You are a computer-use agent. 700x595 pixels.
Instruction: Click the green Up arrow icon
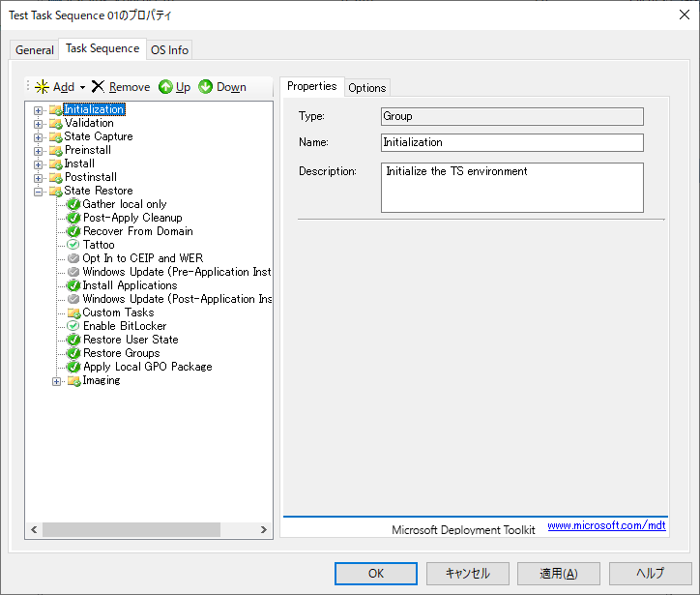tap(165, 87)
